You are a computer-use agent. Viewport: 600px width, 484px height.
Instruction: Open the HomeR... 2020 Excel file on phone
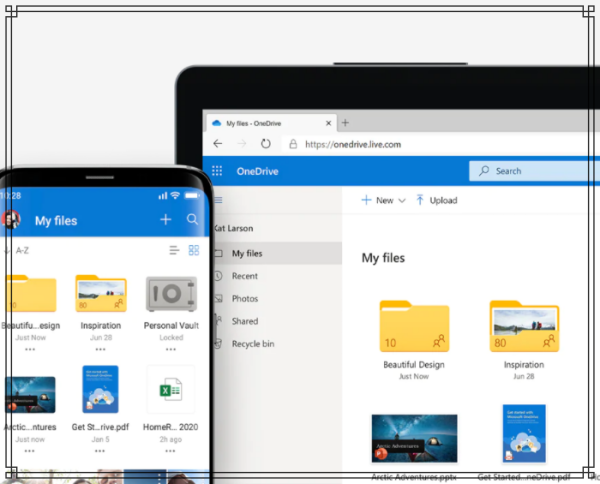[171, 389]
